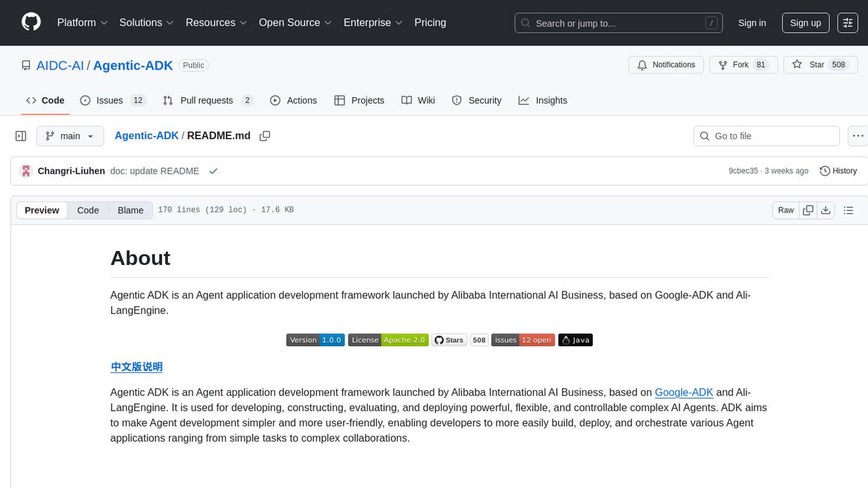Go to the Agentic-ADK breadcrumb folder

147,136
